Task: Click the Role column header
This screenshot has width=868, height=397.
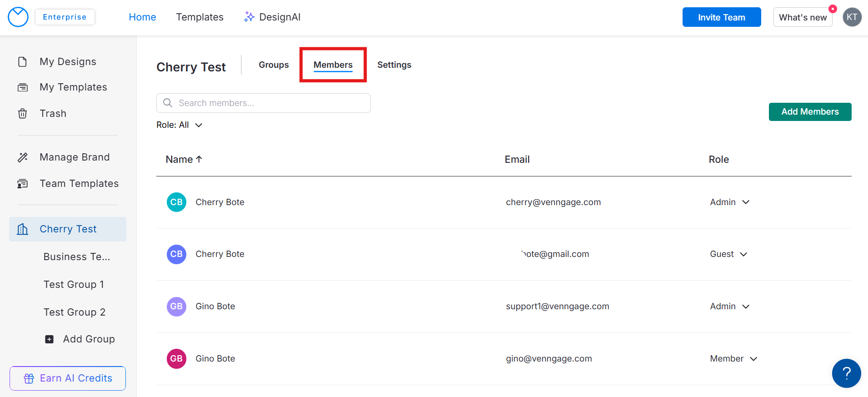Action: point(718,160)
